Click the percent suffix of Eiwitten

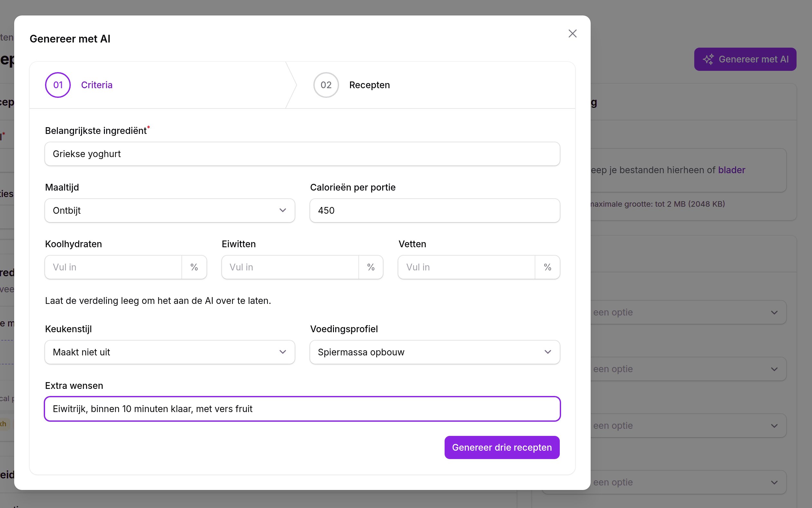tap(371, 267)
